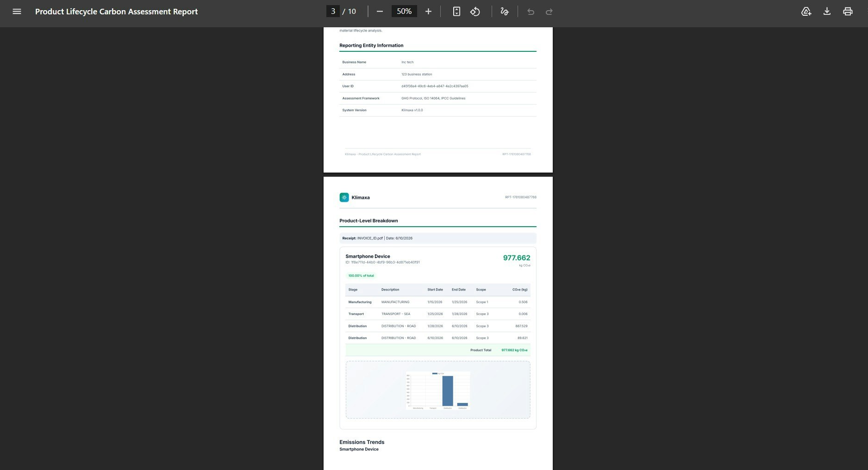Viewport: 868px width, 470px height.
Task: Select the 'Klimaxa v1.0.0' system version
Action: [412, 110]
